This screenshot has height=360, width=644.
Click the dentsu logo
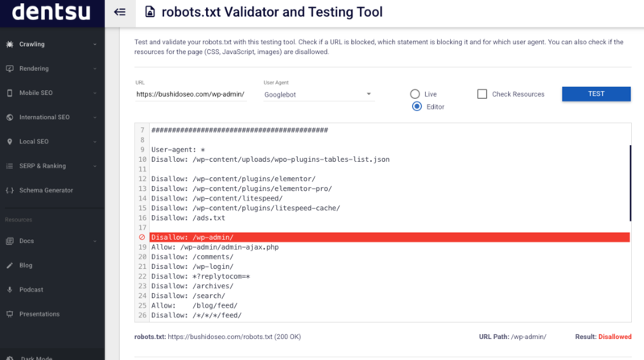(x=52, y=11)
